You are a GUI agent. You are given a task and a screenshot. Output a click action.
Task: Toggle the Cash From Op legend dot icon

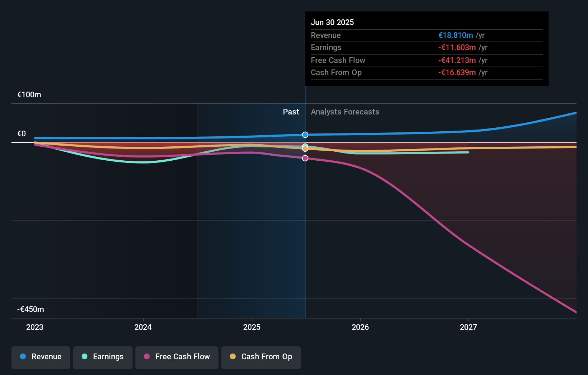(x=233, y=357)
